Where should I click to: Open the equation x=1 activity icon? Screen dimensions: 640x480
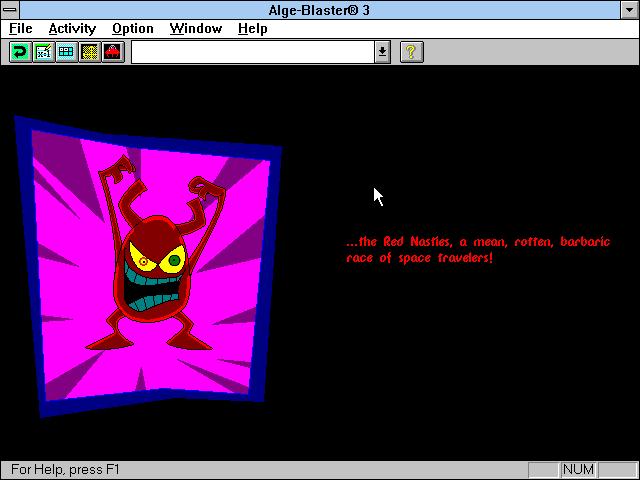pos(43,52)
